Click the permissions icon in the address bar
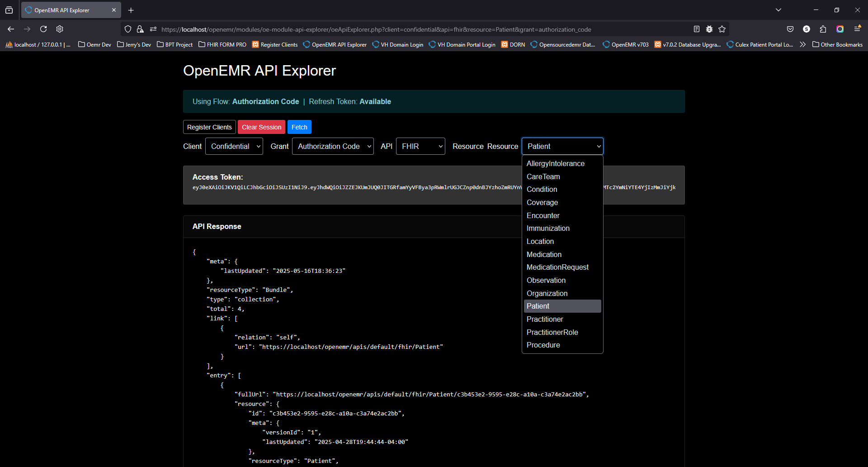This screenshot has width=868, height=467. point(153,29)
